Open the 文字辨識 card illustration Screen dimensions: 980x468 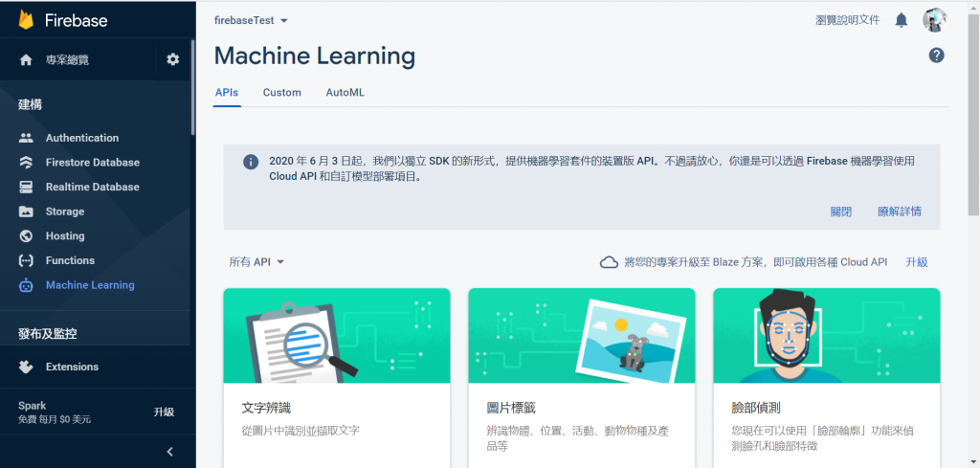coord(337,336)
